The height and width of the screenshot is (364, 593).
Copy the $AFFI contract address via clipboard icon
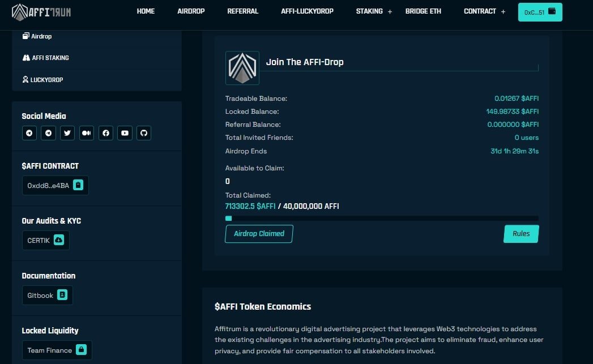[78, 185]
